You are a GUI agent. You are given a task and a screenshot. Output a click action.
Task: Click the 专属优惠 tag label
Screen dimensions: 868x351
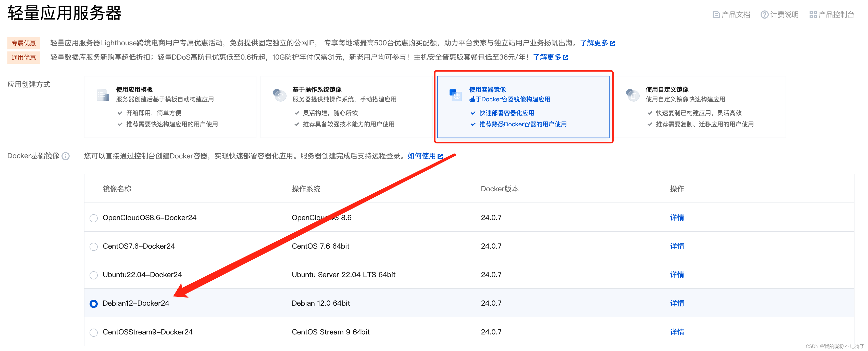pyautogui.click(x=23, y=43)
